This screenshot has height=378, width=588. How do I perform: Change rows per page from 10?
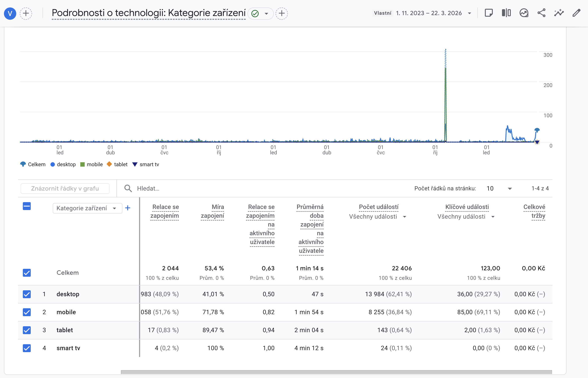coord(499,188)
